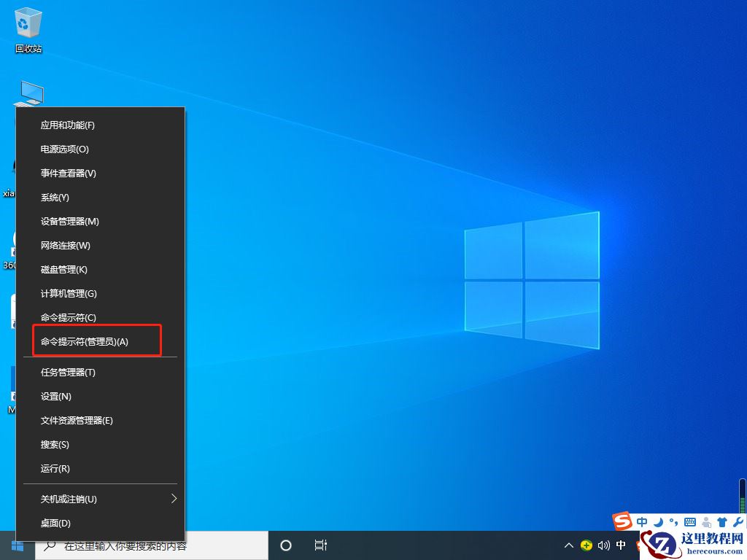Open the Recycle Bin desktop icon
This screenshot has height=560, width=747.
tap(27, 22)
